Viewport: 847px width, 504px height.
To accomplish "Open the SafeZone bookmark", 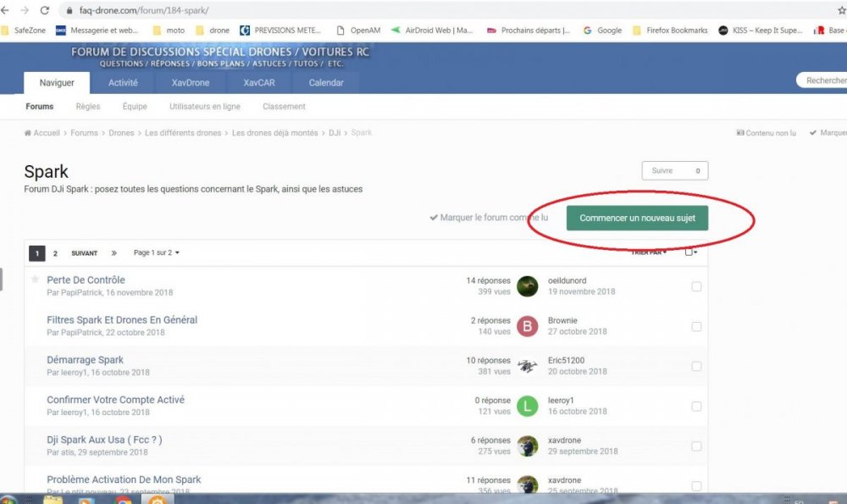I will tap(23, 30).
